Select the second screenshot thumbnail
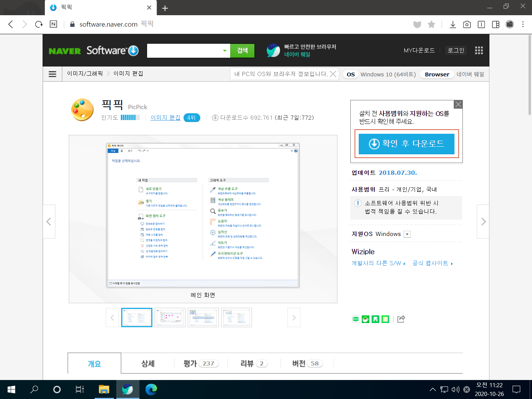Viewport: 532px width, 399px height. (170, 318)
